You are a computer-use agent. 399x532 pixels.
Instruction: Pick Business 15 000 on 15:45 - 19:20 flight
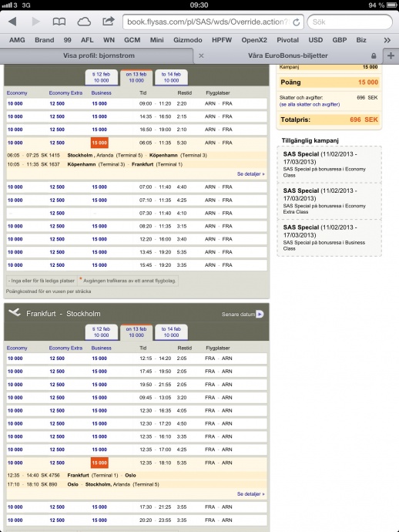tap(99, 265)
